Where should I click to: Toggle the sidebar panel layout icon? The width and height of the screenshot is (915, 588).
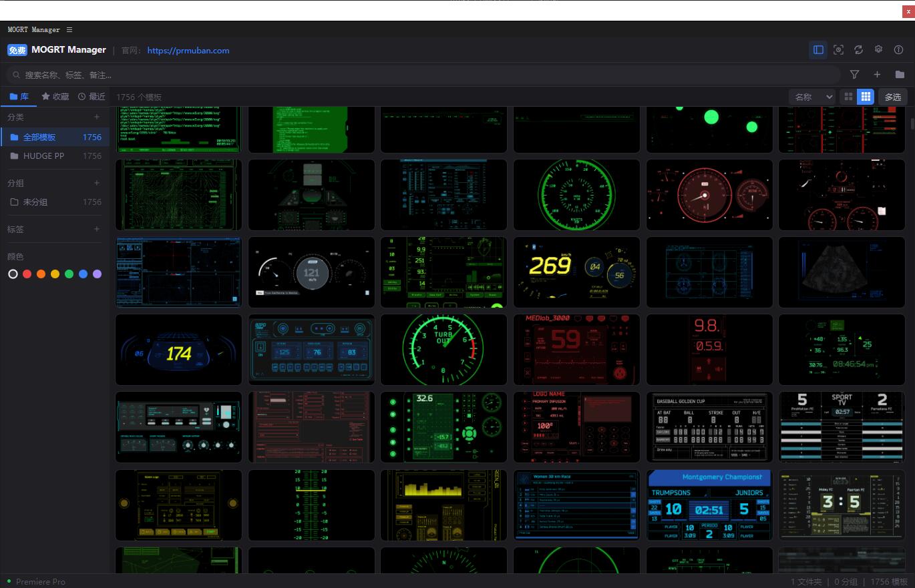tap(818, 50)
